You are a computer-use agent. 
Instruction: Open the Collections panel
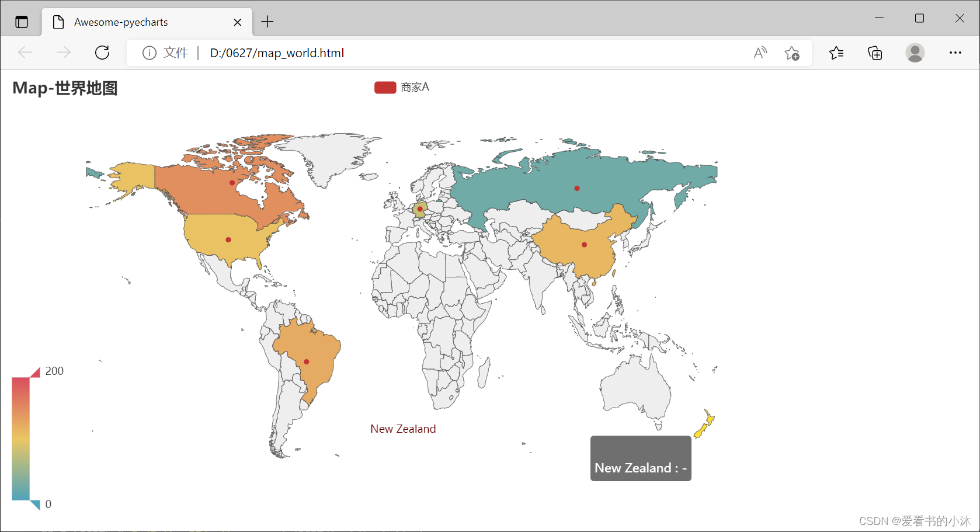pyautogui.click(x=875, y=53)
